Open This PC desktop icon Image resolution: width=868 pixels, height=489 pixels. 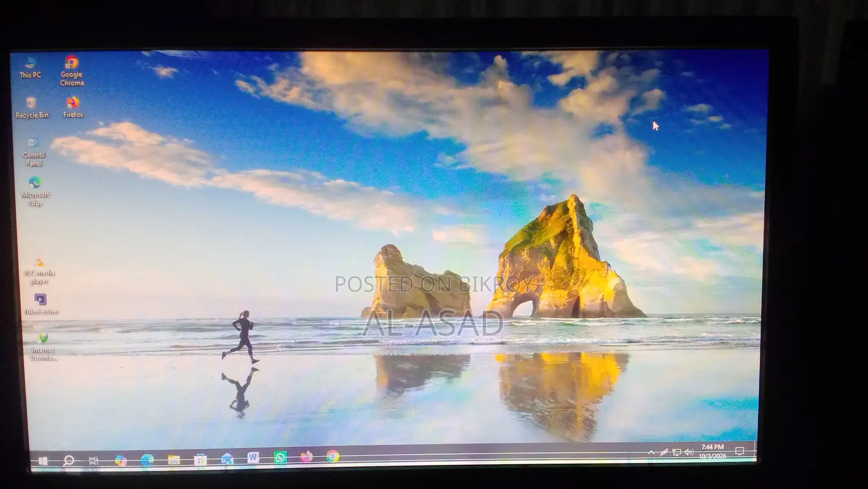coord(30,68)
